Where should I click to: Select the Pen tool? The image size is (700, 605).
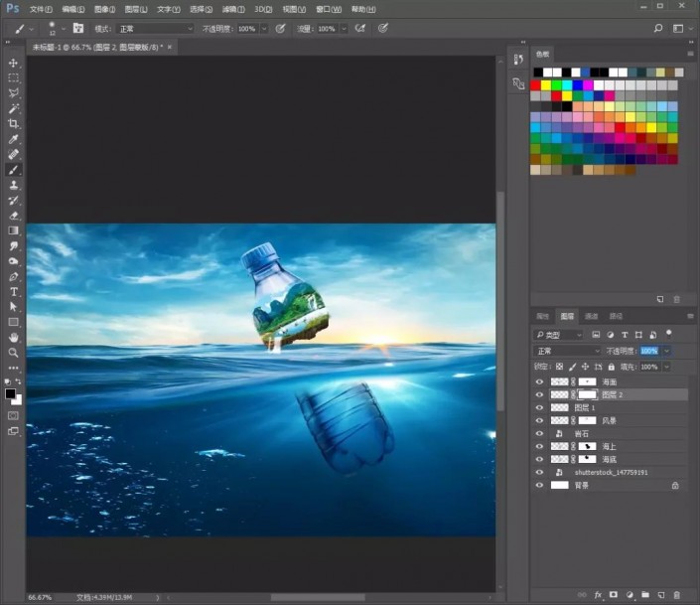tap(13, 276)
